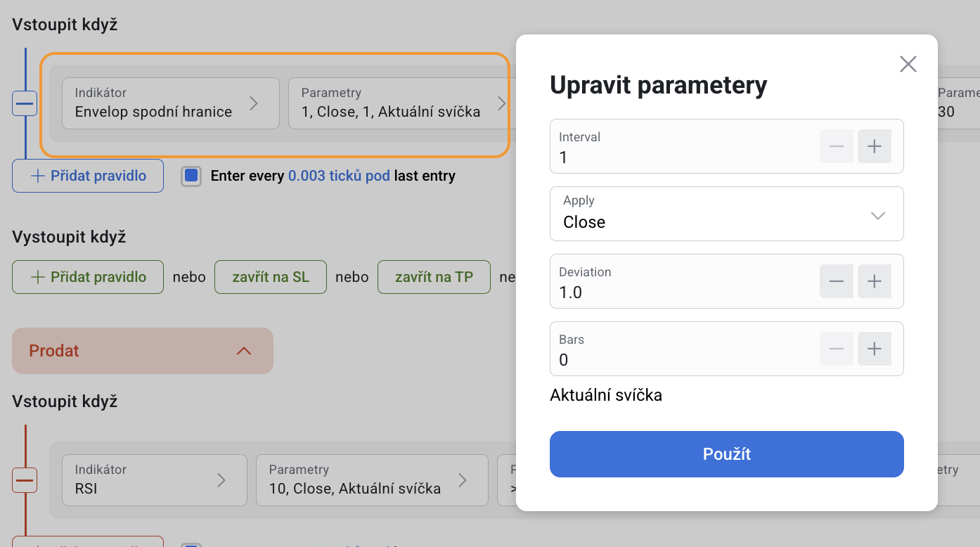Close the Upravit parametery dialog
Viewport: 980px width, 547px height.
[908, 65]
